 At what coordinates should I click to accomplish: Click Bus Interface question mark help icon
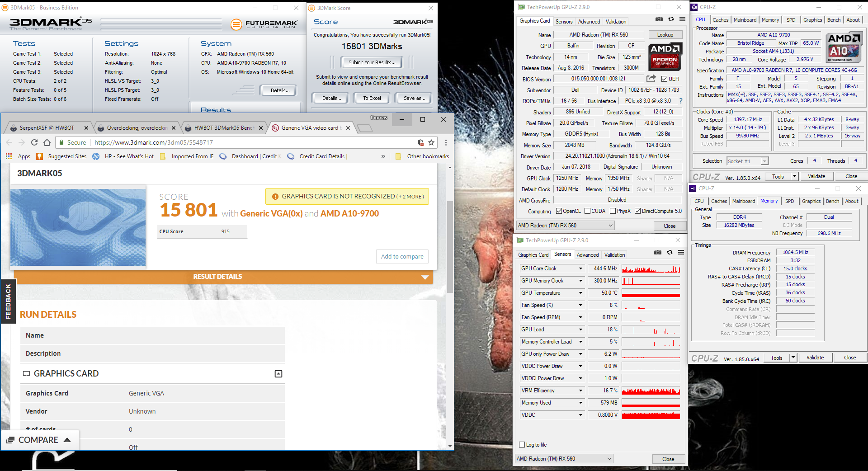681,101
